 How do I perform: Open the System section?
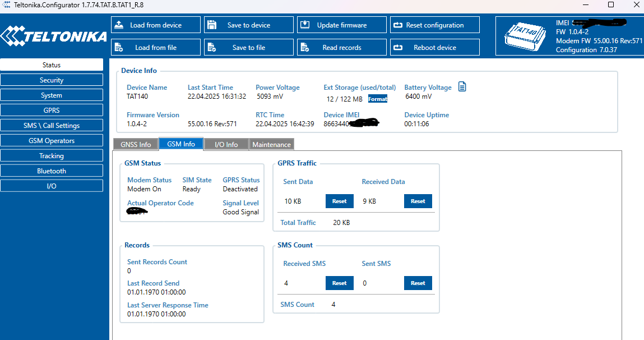point(52,95)
